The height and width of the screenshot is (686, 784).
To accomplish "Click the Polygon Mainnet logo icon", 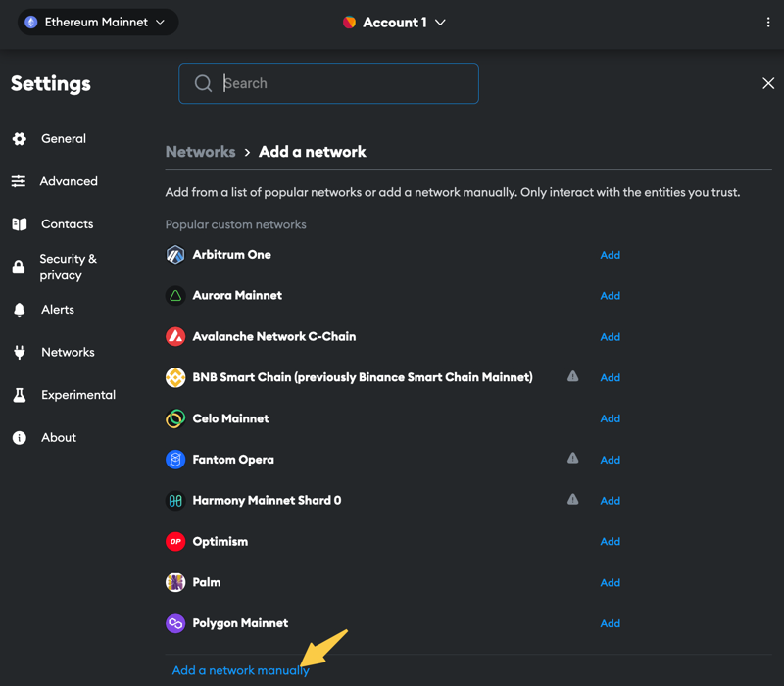I will (175, 623).
